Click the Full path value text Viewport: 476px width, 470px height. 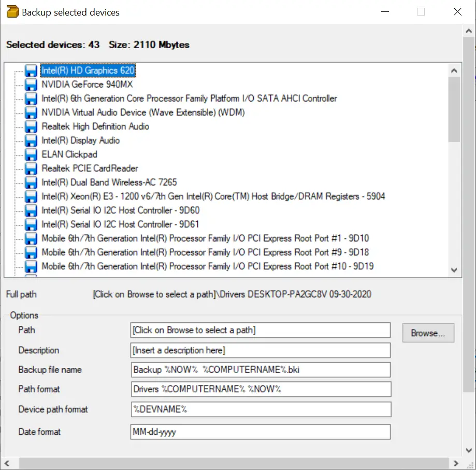point(232,294)
